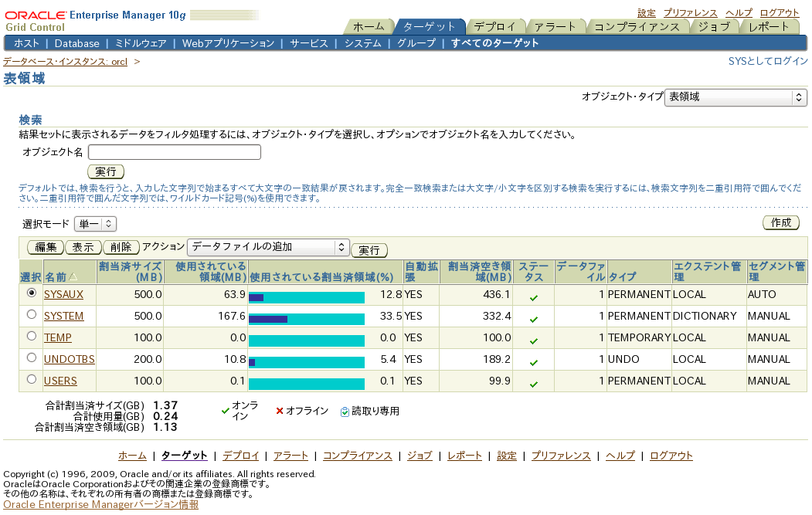This screenshot has height=515, width=812.
Task: Open the プリファレンス link in the top header
Action: click(690, 13)
